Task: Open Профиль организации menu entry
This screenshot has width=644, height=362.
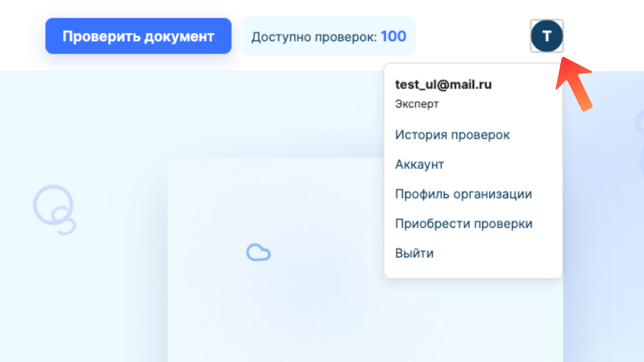Action: [x=464, y=194]
